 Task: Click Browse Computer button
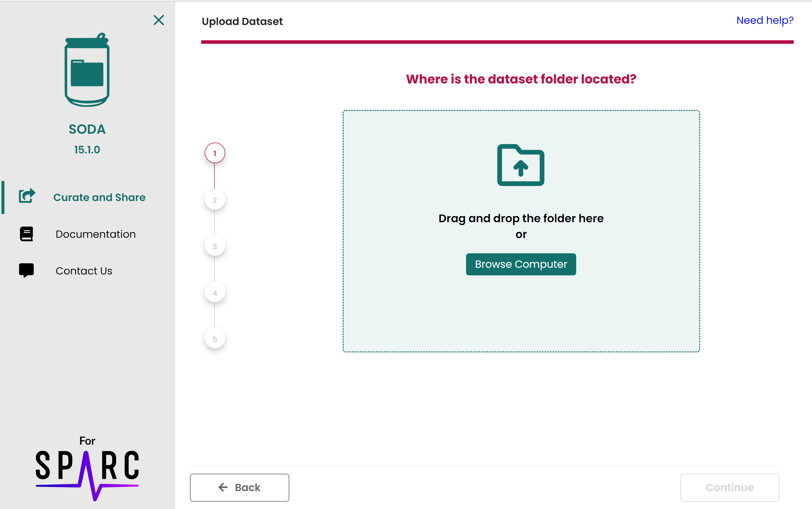click(x=521, y=264)
